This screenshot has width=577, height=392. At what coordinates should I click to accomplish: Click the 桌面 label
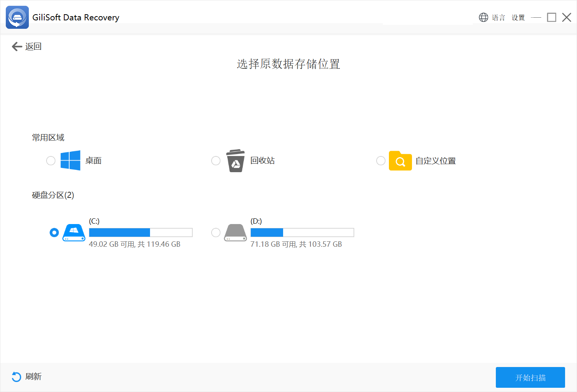tap(93, 161)
